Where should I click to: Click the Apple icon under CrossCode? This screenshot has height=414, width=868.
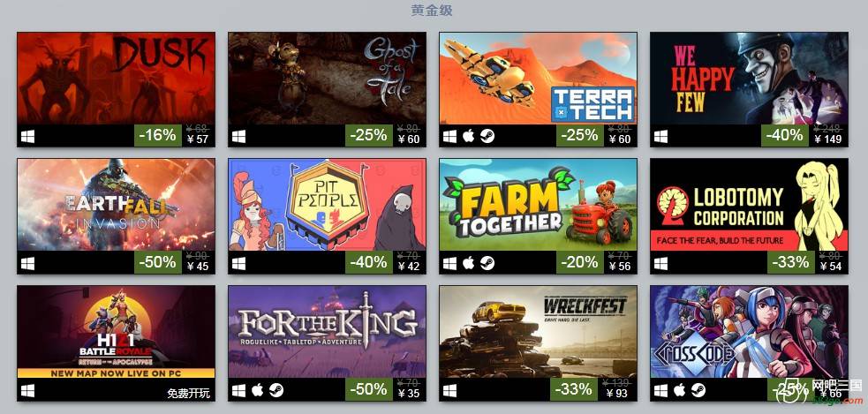679,390
